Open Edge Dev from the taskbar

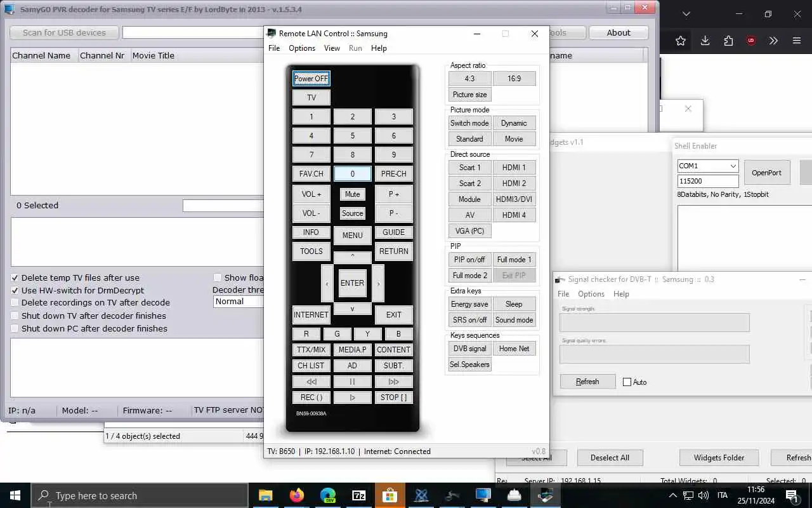(x=327, y=495)
